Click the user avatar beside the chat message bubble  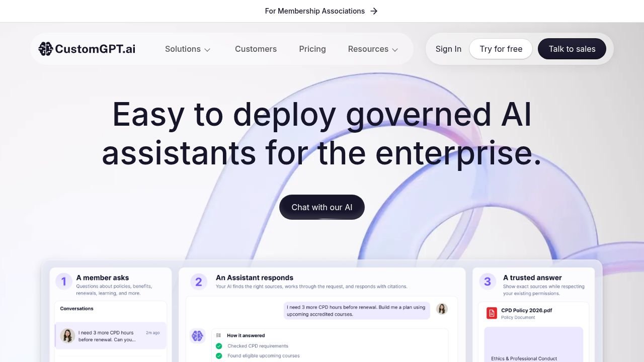pyautogui.click(x=442, y=309)
